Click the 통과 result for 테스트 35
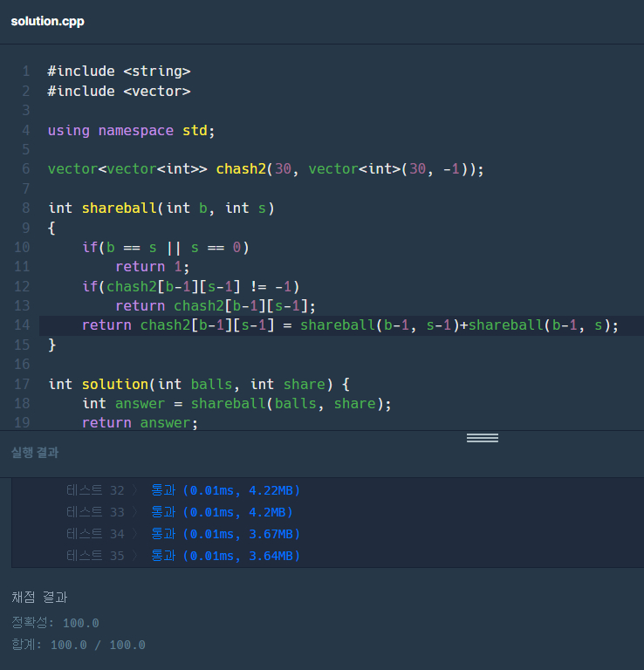Viewport: 644px width, 670px height. 163,556
